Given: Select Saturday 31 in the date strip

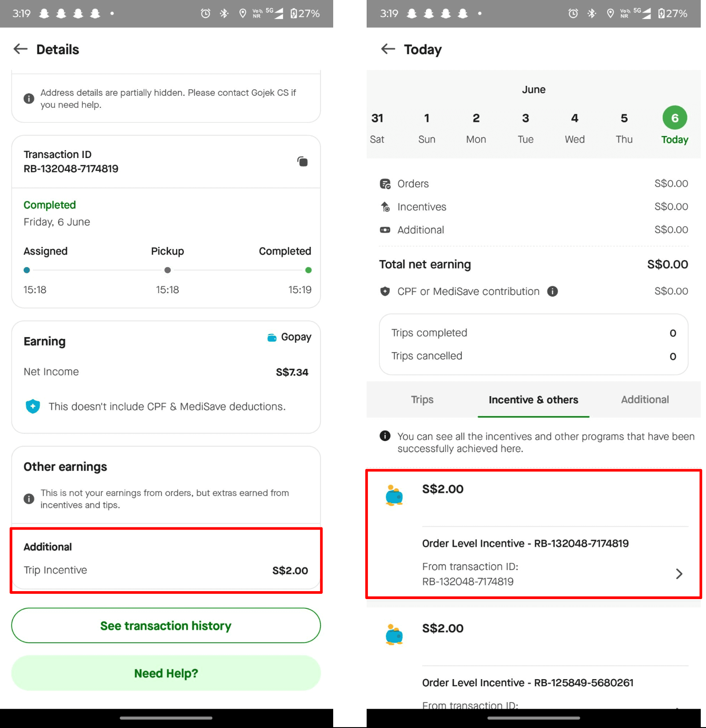Looking at the screenshot, I should point(377,128).
